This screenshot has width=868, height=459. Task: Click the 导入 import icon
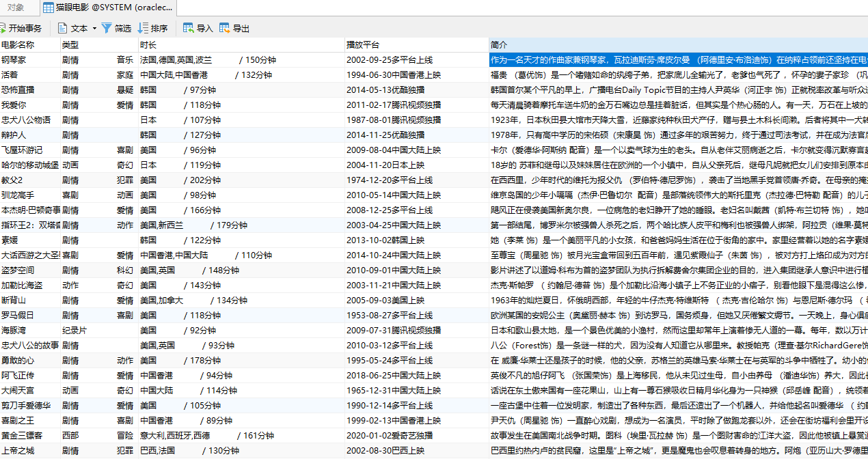[188, 28]
